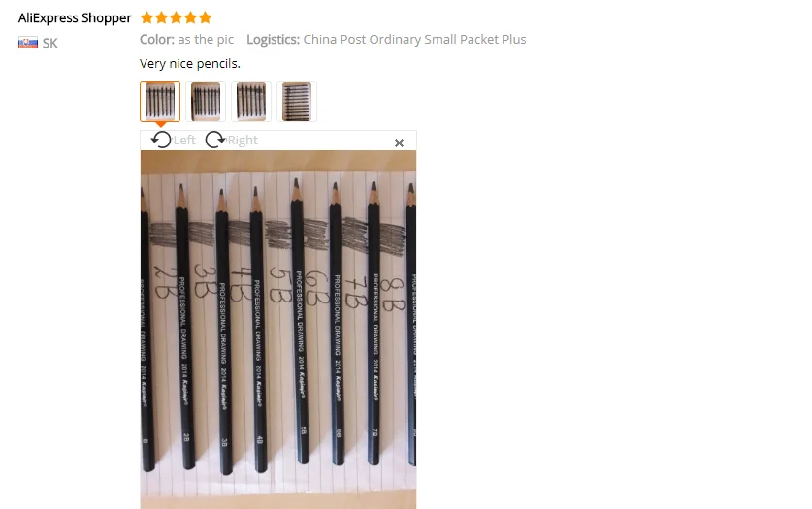812x509 pixels.
Task: Click the second orange rating star
Action: coord(162,17)
